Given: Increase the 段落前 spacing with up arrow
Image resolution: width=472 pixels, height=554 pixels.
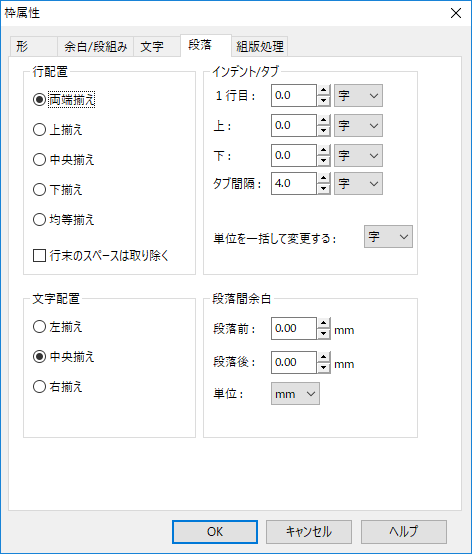Looking at the screenshot, I should pyautogui.click(x=323, y=323).
